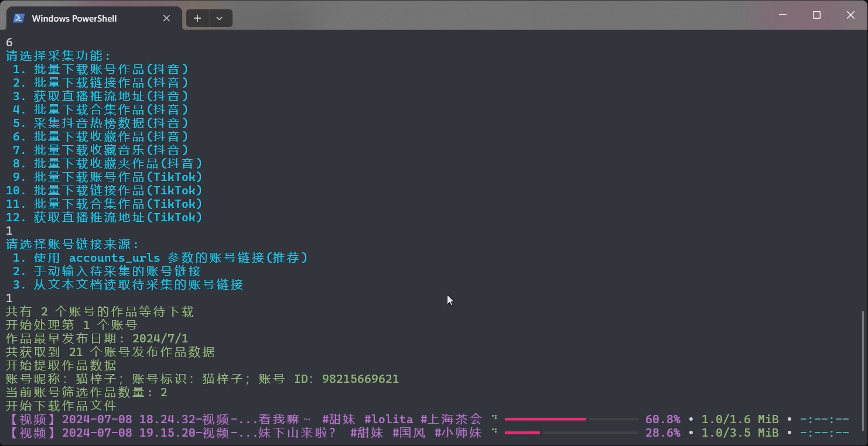Click the line '开始下载作品文件'
The width and height of the screenshot is (868, 446).
(x=61, y=406)
